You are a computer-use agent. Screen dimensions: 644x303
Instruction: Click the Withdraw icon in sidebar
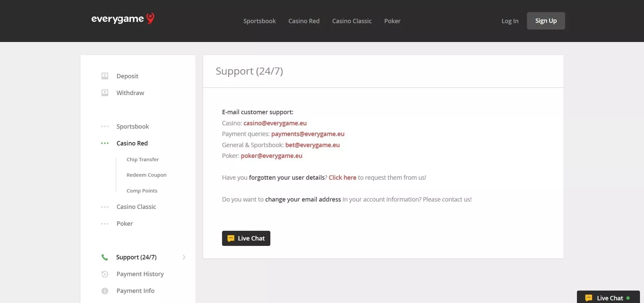coord(105,93)
